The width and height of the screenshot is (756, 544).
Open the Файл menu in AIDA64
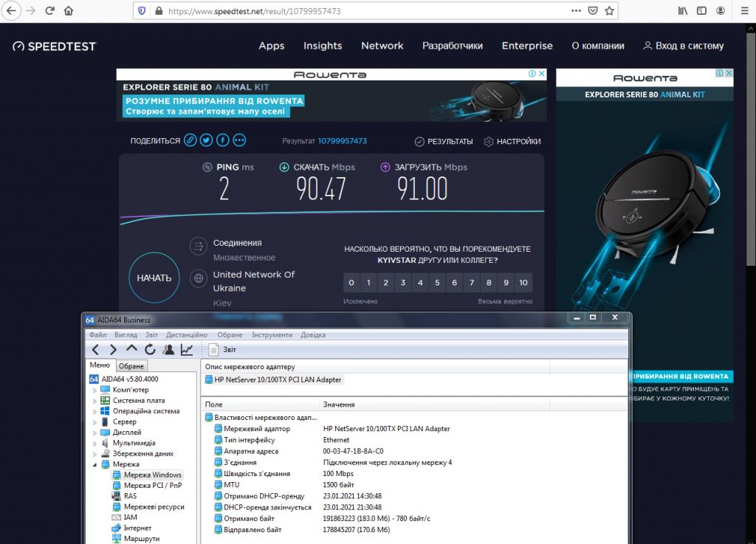pyautogui.click(x=97, y=335)
